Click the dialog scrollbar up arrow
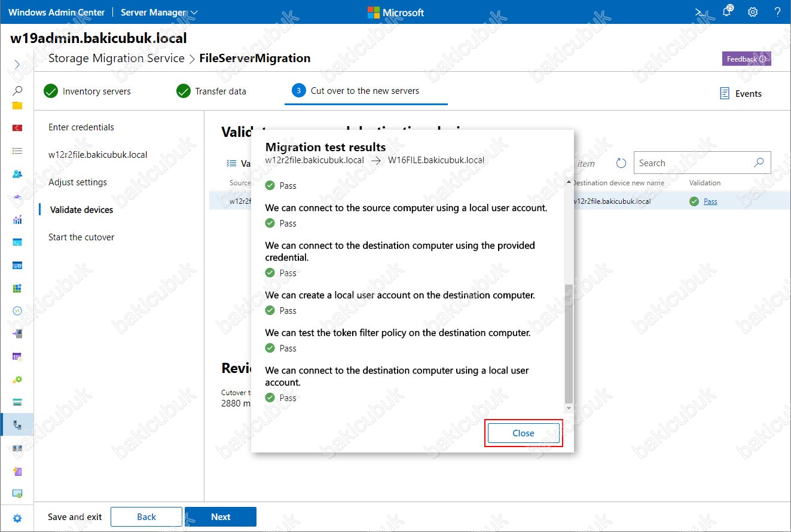Viewport: 791px width, 532px height. point(569,181)
